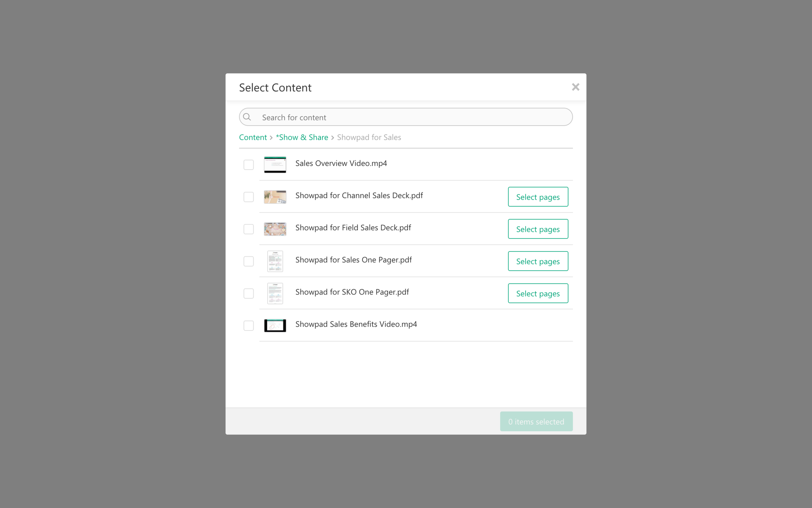This screenshot has width=812, height=508.
Task: Navigate to *Show & Share breadcrumb
Action: [x=302, y=137]
